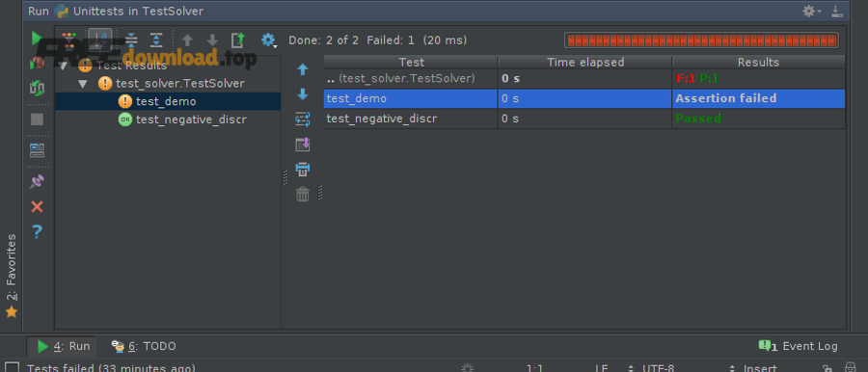Click the red test progress bar
868x372 pixels.
(x=701, y=40)
